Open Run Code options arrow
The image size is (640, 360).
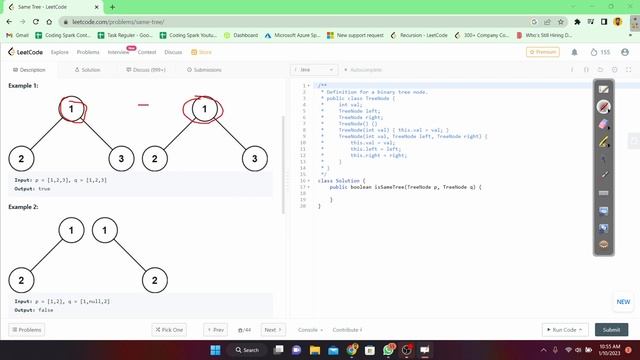581,329
